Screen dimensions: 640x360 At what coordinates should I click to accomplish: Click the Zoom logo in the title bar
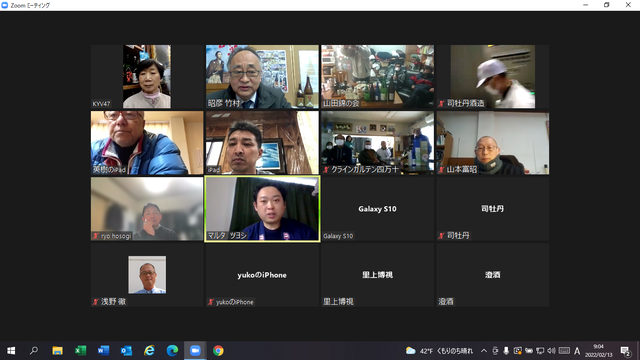tap(4, 5)
